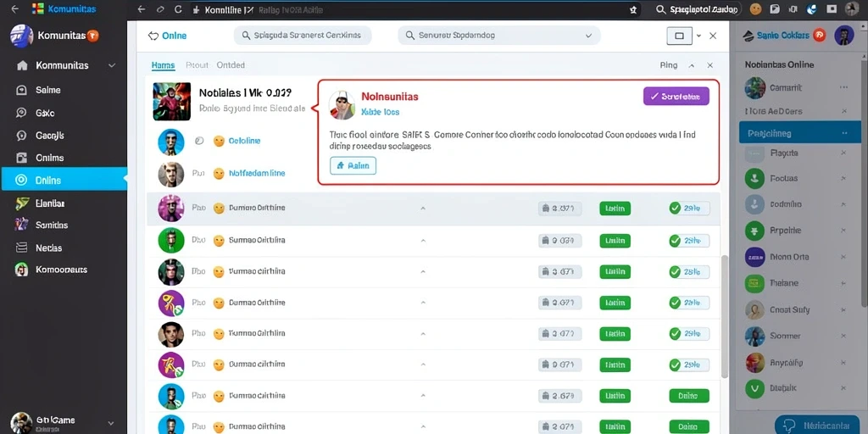Toggle the smiley status icon next to Oololine

click(x=219, y=142)
